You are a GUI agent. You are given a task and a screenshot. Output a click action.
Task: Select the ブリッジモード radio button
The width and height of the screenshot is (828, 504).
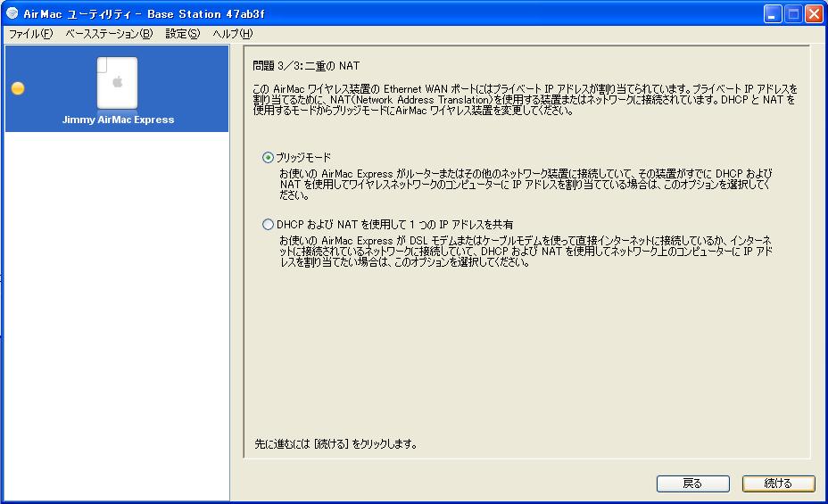[x=269, y=157]
